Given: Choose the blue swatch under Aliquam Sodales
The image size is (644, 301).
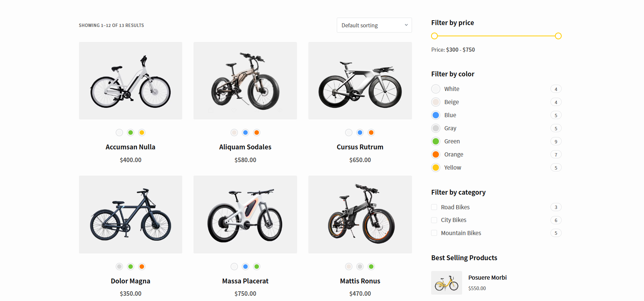Looking at the screenshot, I should point(245,133).
